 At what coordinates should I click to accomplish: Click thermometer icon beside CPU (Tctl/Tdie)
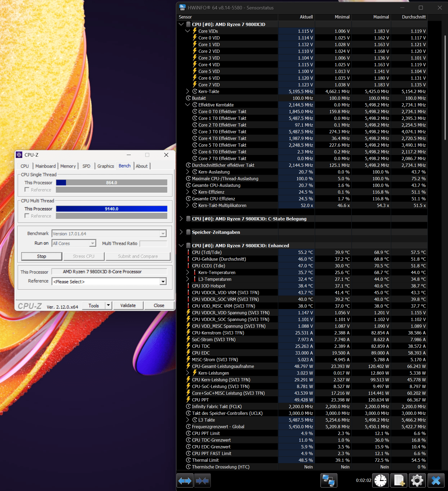pyautogui.click(x=188, y=252)
